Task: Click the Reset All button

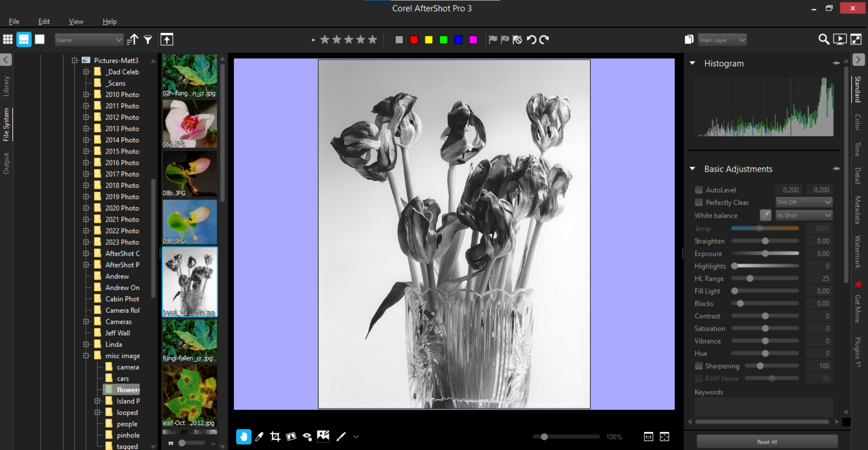Action: [767, 442]
